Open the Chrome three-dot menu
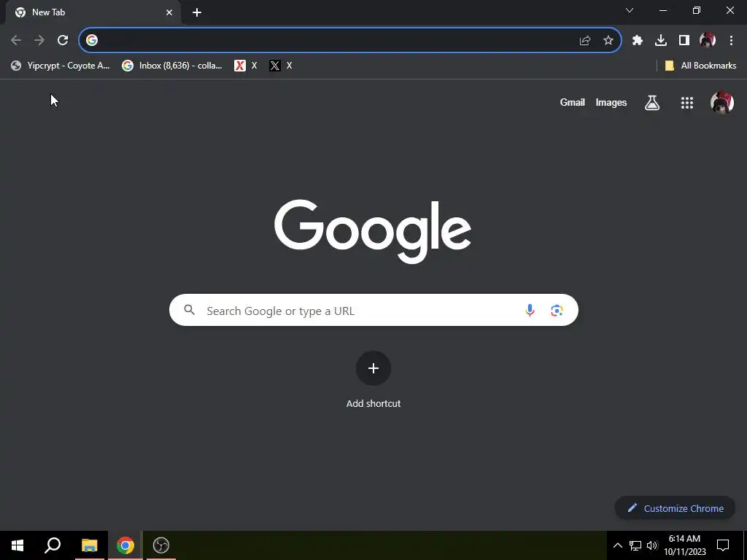This screenshot has height=560, width=747. [731, 41]
